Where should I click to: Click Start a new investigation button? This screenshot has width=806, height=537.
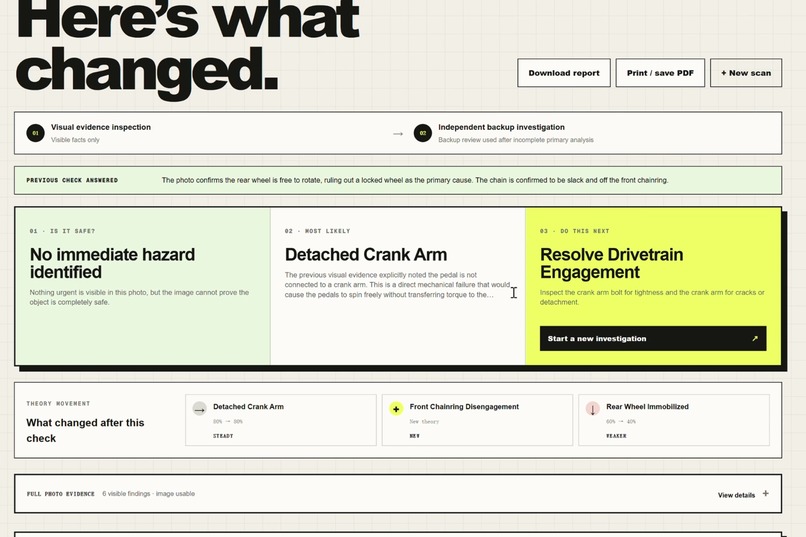coord(653,339)
